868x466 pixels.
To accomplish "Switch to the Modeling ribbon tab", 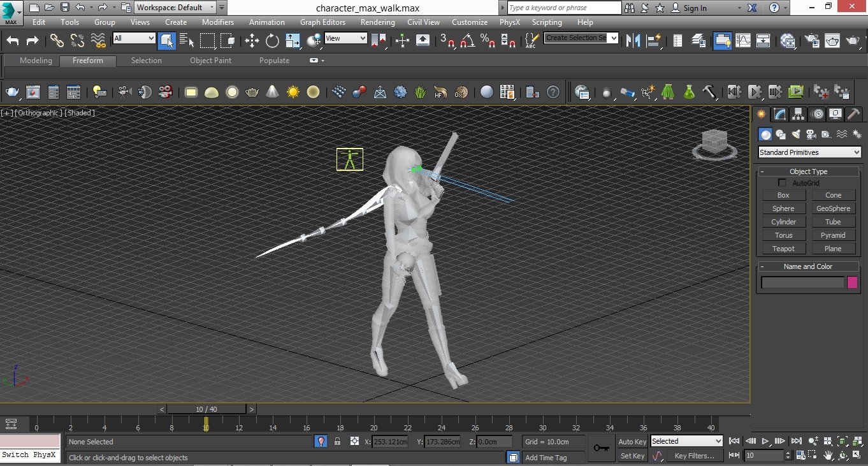I will click(36, 61).
